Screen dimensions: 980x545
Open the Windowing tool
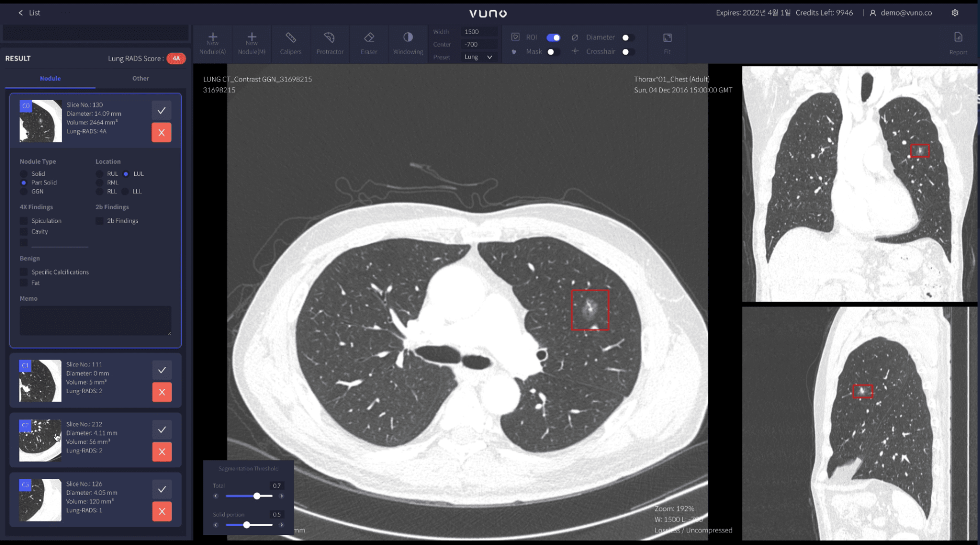coord(407,43)
